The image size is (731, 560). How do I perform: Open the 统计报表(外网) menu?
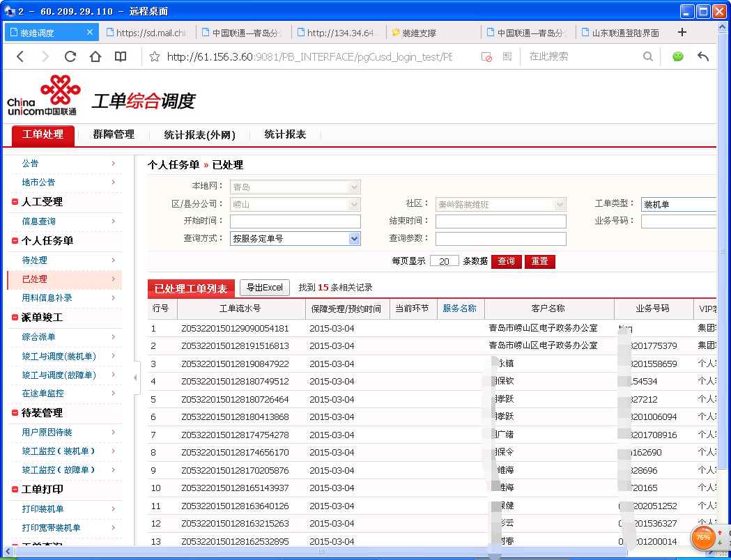pyautogui.click(x=199, y=135)
